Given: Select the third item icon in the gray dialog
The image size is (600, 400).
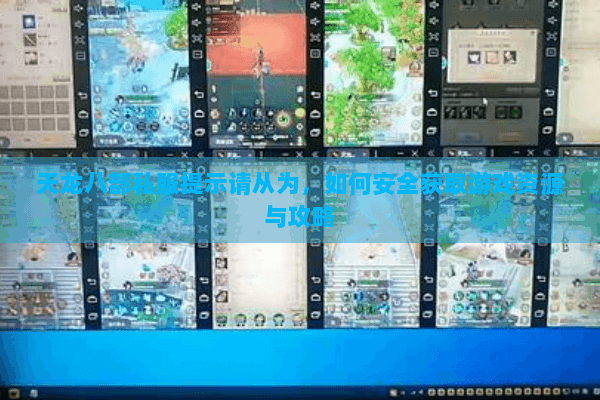Looking at the screenshot, I should [x=510, y=57].
